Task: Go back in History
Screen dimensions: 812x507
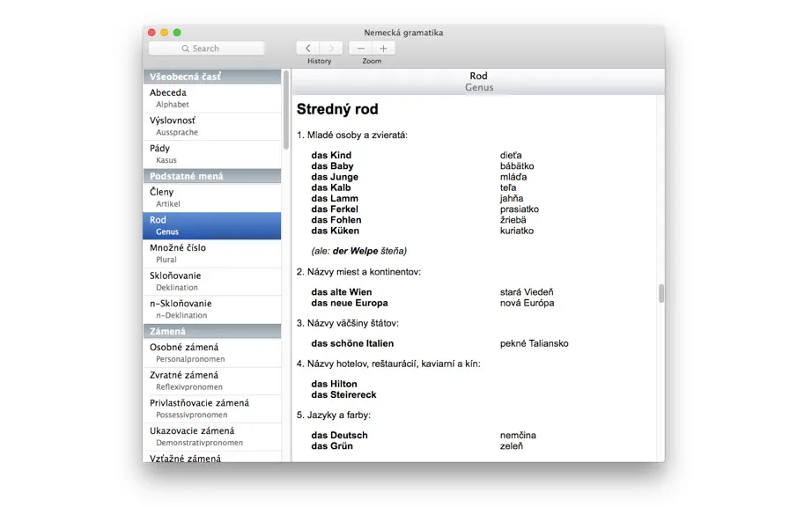Action: (308, 48)
